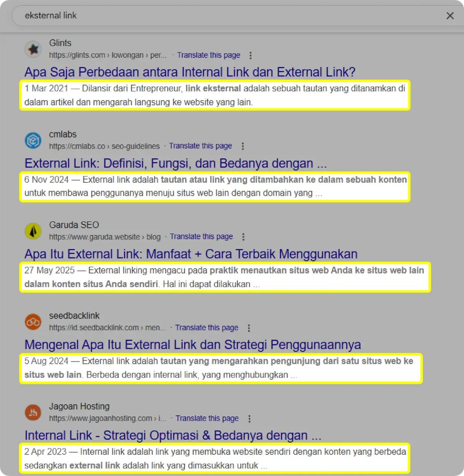Click the snippet dated 6 Nov 2024

tap(215, 187)
